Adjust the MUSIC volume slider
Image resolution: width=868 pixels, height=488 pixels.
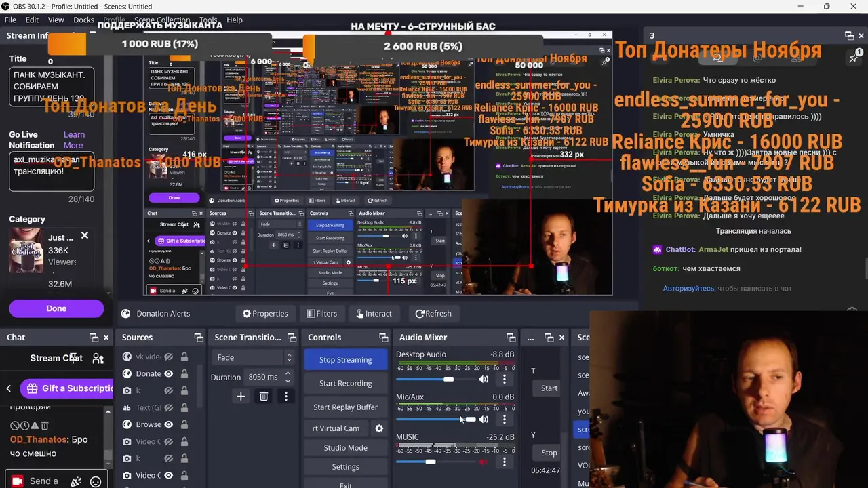click(x=435, y=462)
